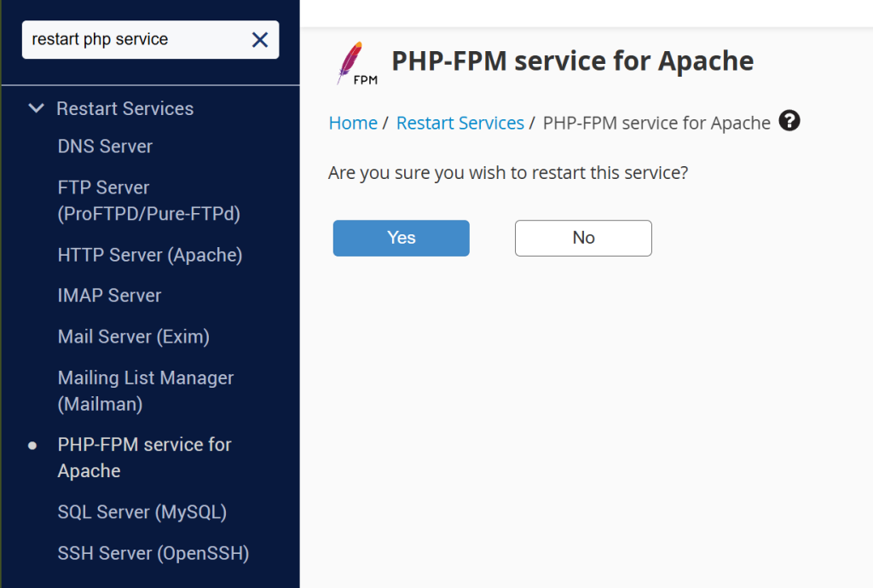Cancel restart with the No button
Viewport: 873px width, 588px height.
tap(583, 238)
